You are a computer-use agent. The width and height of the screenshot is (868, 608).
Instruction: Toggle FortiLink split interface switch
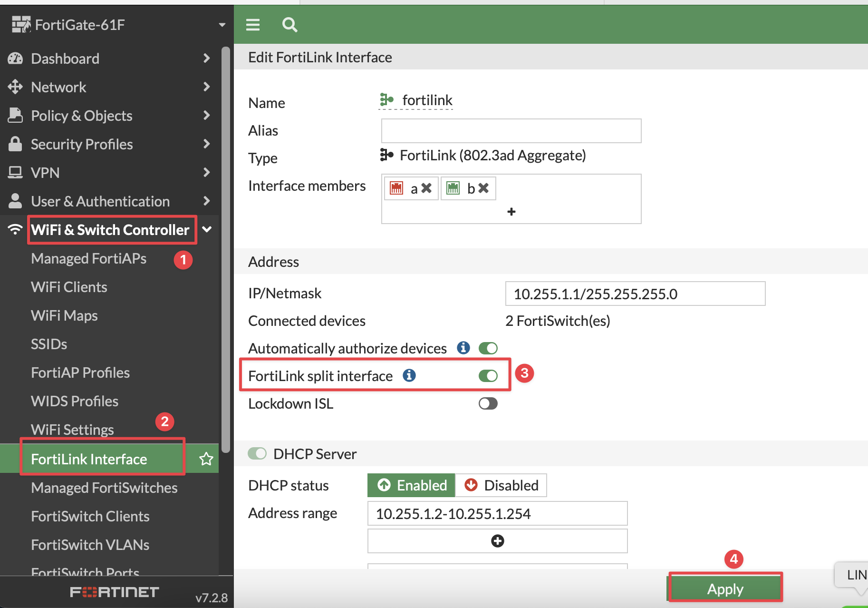tap(488, 376)
